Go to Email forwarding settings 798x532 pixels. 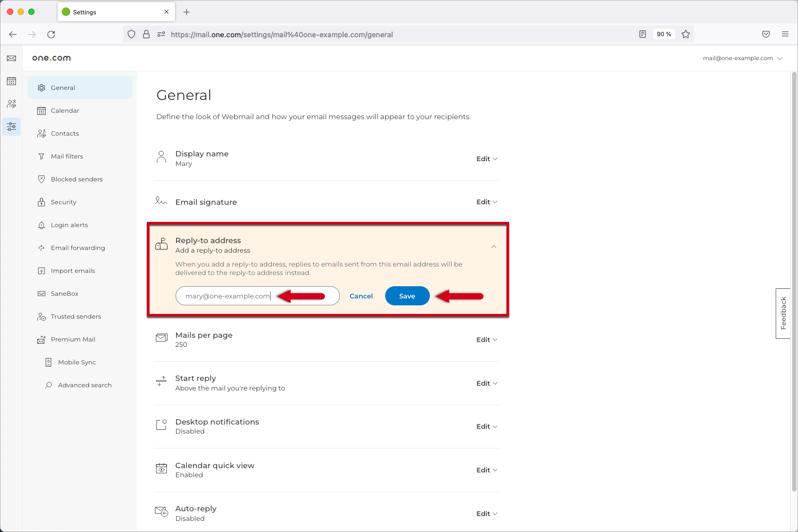[78, 248]
